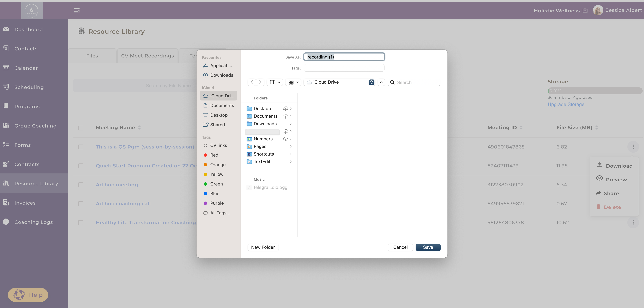644x308 pixels.
Task: Go back using the dialog's back chevron
Action: [x=251, y=82]
